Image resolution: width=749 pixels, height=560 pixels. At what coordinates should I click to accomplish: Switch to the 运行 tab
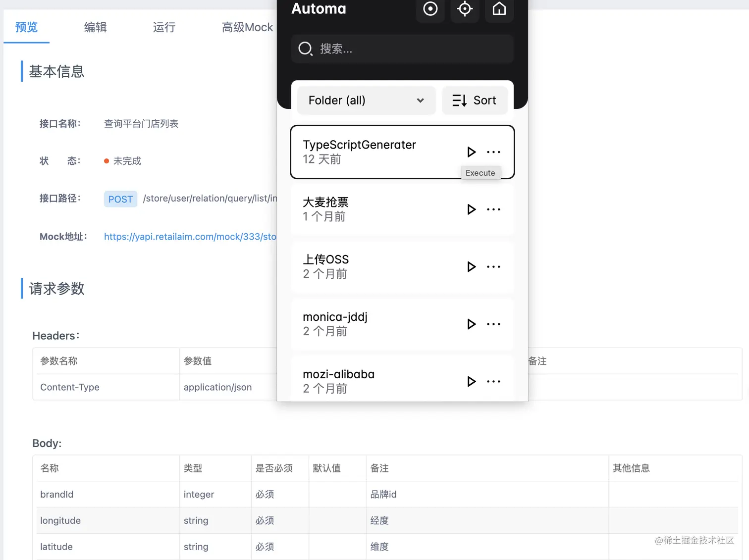[x=164, y=27]
